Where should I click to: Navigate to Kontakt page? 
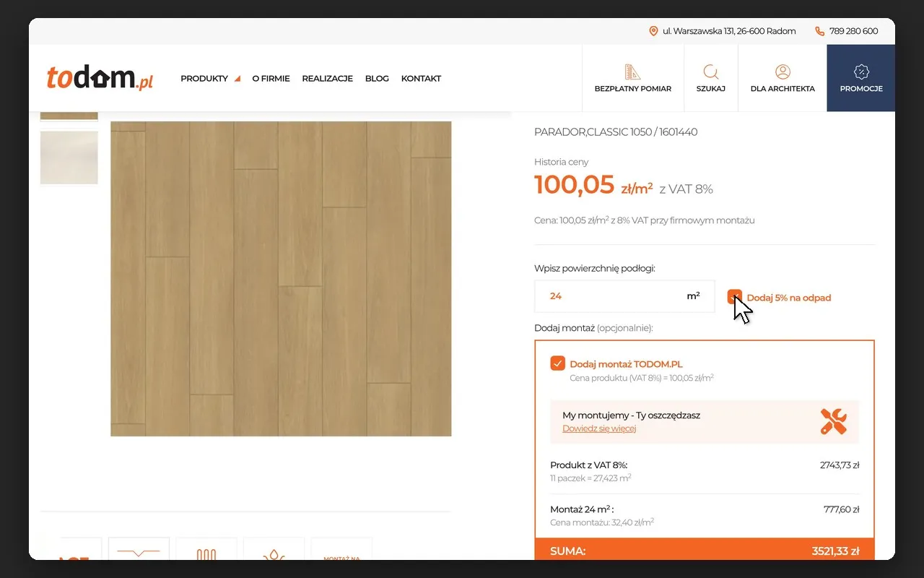pyautogui.click(x=421, y=79)
